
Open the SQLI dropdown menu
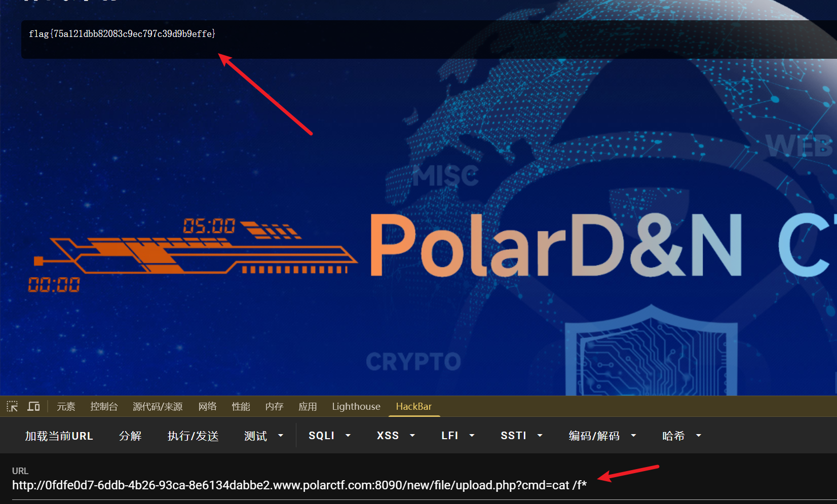pyautogui.click(x=329, y=436)
